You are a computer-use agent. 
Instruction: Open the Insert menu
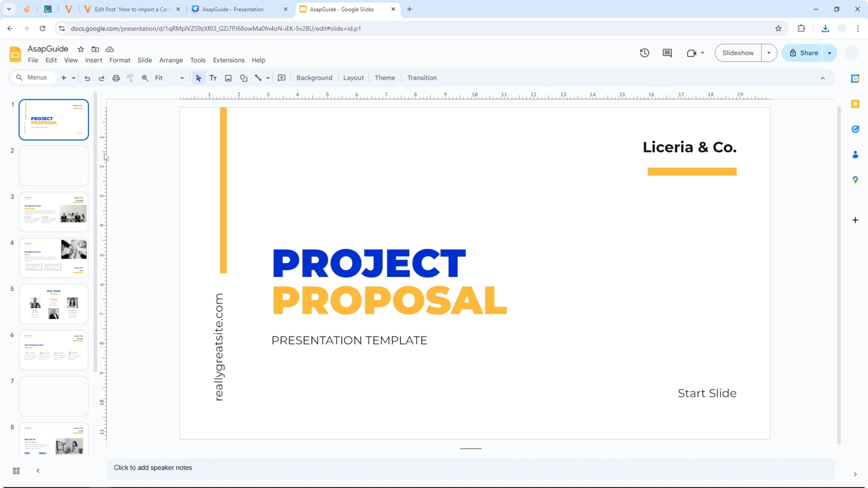[x=93, y=60]
